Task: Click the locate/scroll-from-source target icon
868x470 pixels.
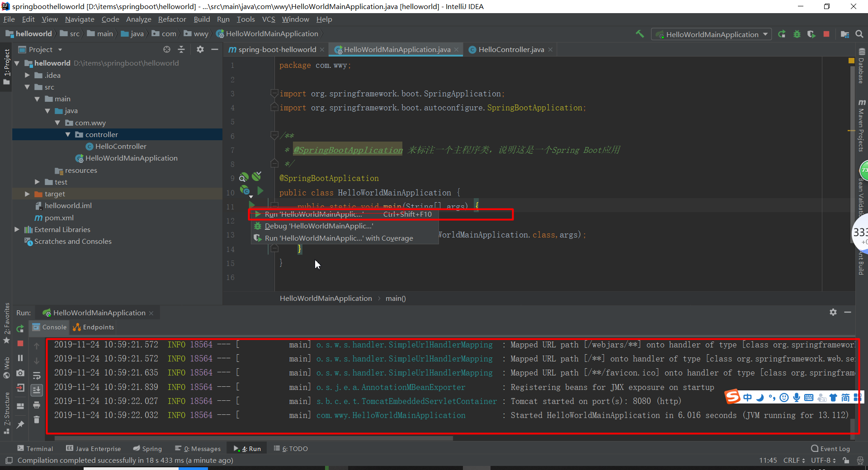Action: point(167,49)
